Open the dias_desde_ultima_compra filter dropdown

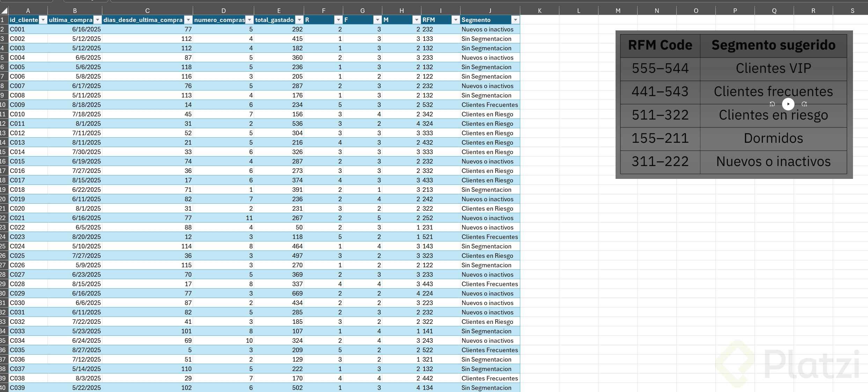coord(189,20)
